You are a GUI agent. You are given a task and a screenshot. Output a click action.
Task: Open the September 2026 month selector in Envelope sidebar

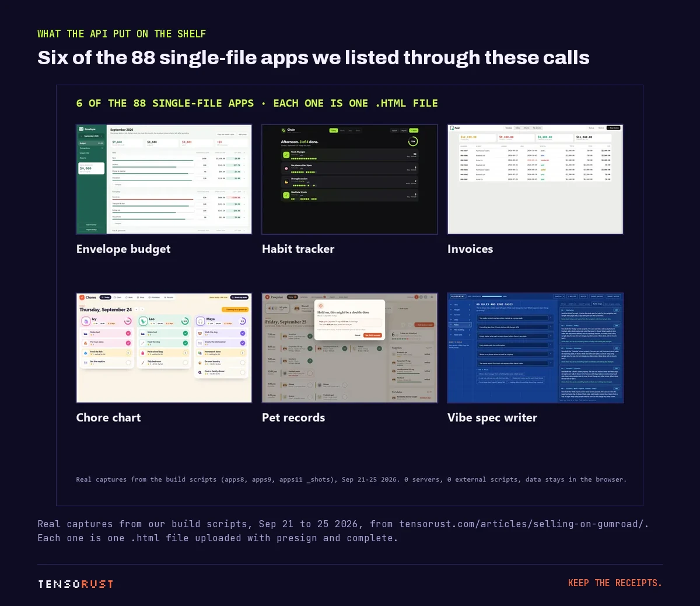[x=91, y=136]
